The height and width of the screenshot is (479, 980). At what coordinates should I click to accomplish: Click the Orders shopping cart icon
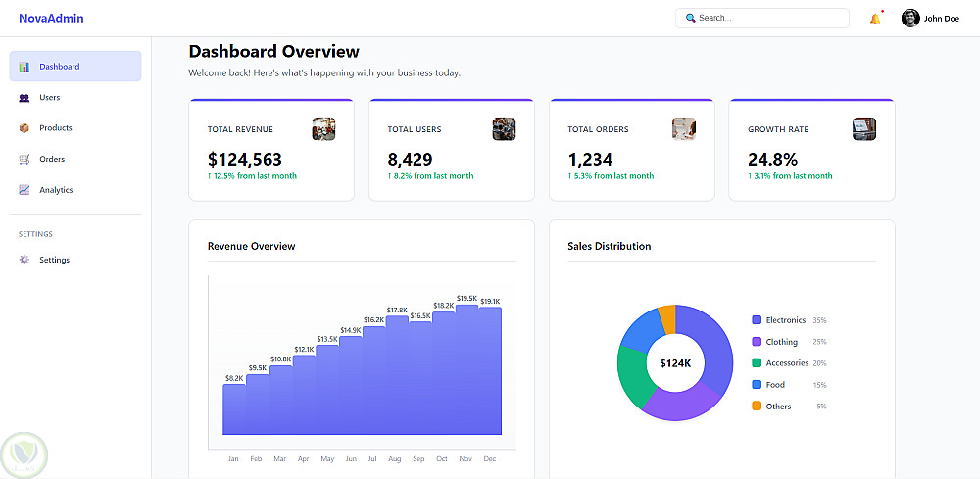pyautogui.click(x=24, y=160)
